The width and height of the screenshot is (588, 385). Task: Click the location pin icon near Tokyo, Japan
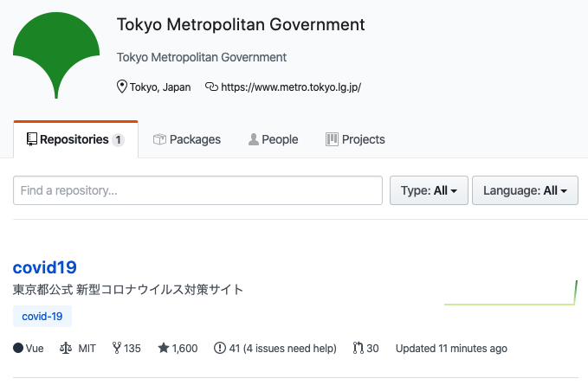pos(122,87)
